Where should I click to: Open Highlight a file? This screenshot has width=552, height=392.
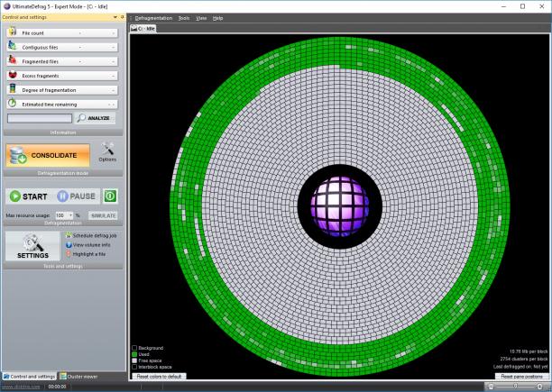point(86,254)
